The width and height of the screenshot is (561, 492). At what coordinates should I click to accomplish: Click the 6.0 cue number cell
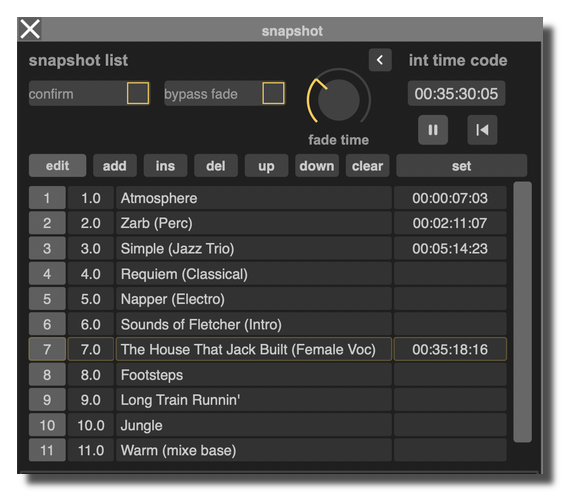tap(91, 324)
